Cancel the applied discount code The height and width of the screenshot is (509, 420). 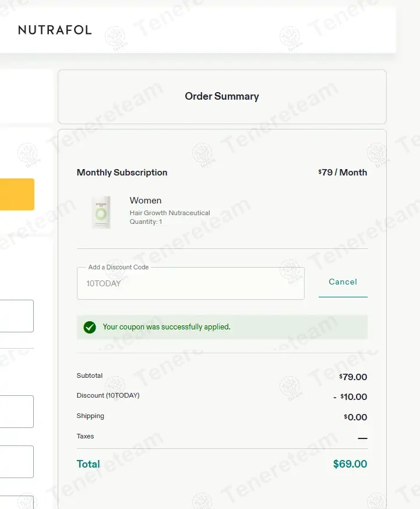point(343,282)
